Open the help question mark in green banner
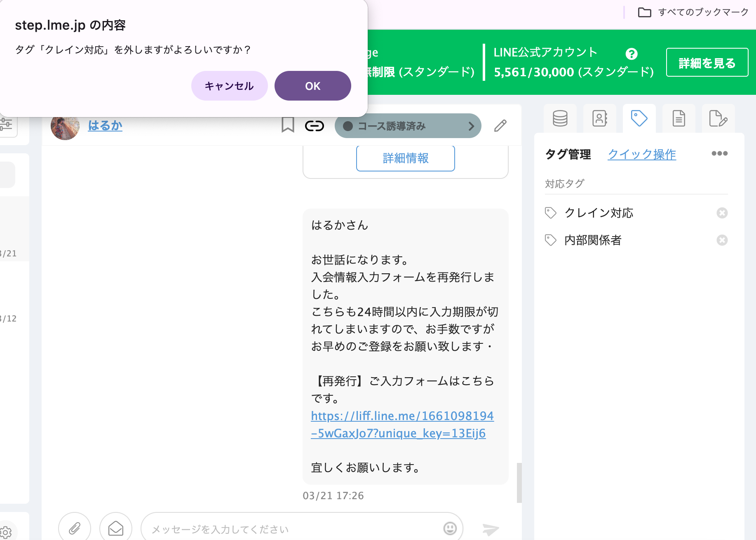The height and width of the screenshot is (540, 756). [631, 53]
